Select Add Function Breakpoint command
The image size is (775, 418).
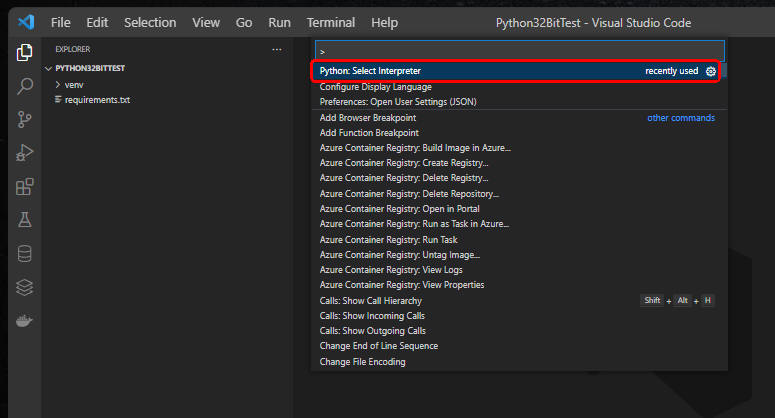pyautogui.click(x=519, y=133)
